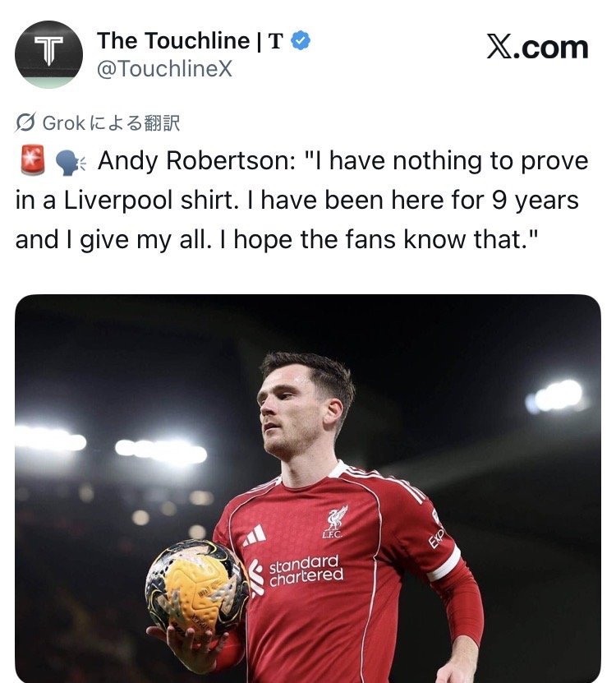Click the red siren emoji

click(33, 160)
